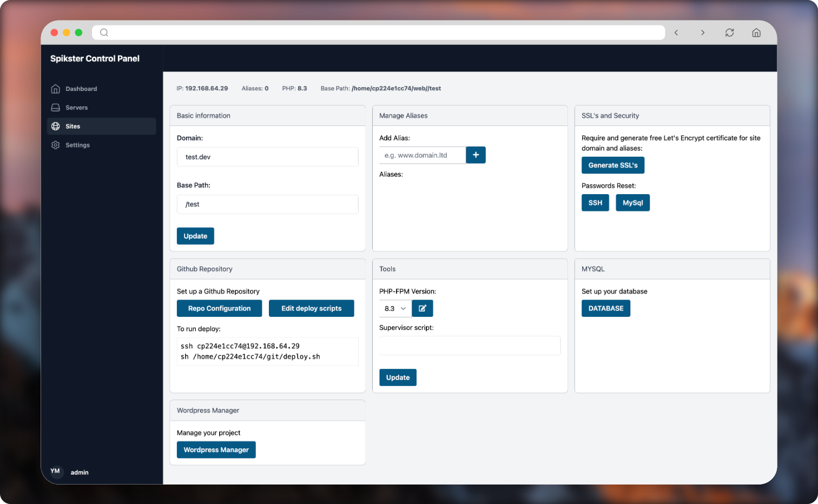Image resolution: width=818 pixels, height=504 pixels.
Task: Click the Wordpress Manager card heading
Action: (208, 410)
